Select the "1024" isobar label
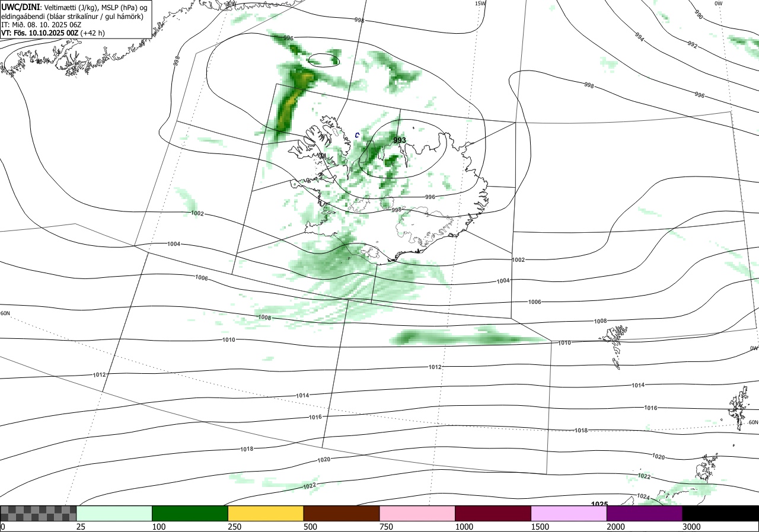Screen dimensions: 759x532 [x=643, y=496]
